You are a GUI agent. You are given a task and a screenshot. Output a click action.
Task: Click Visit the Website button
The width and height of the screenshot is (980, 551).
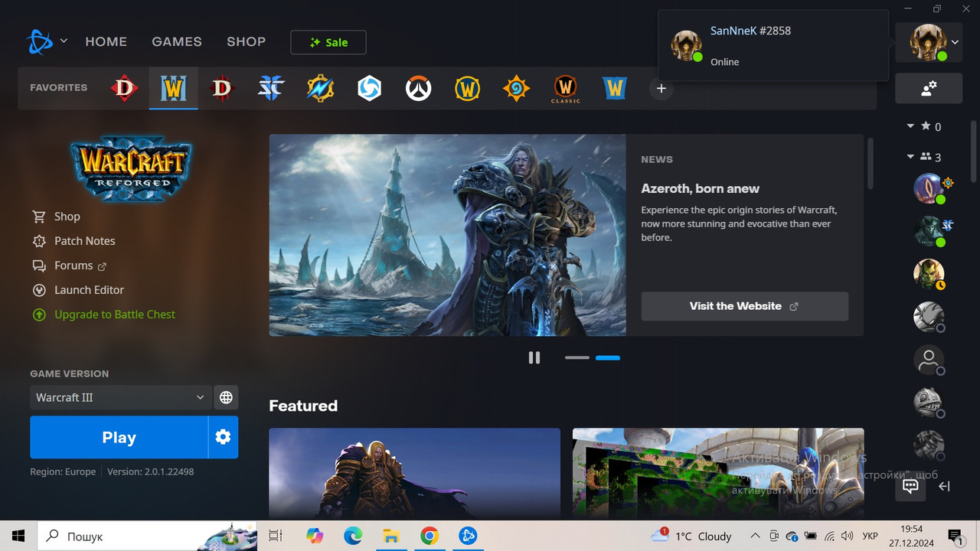744,306
